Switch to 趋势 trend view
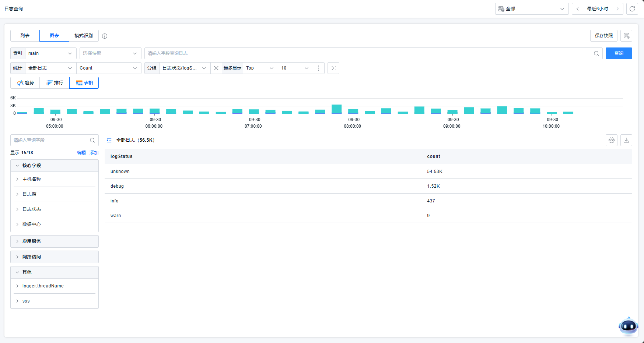This screenshot has height=343, width=644. [25, 83]
